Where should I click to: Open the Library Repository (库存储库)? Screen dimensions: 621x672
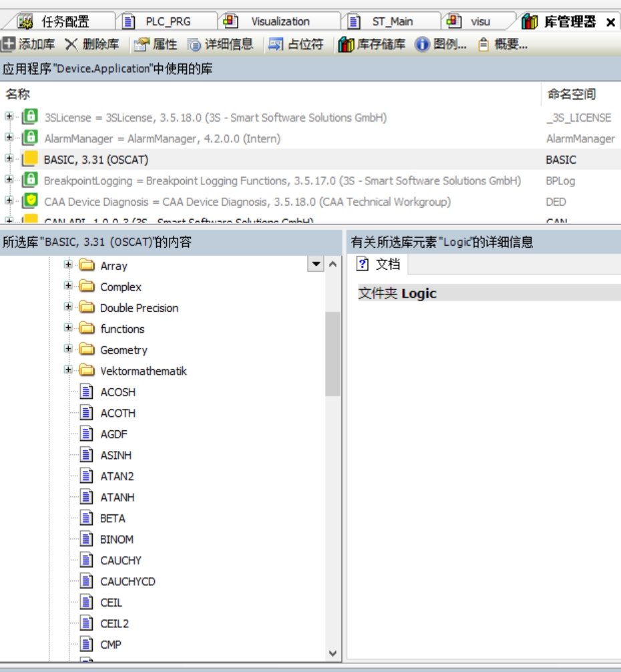coord(346,45)
